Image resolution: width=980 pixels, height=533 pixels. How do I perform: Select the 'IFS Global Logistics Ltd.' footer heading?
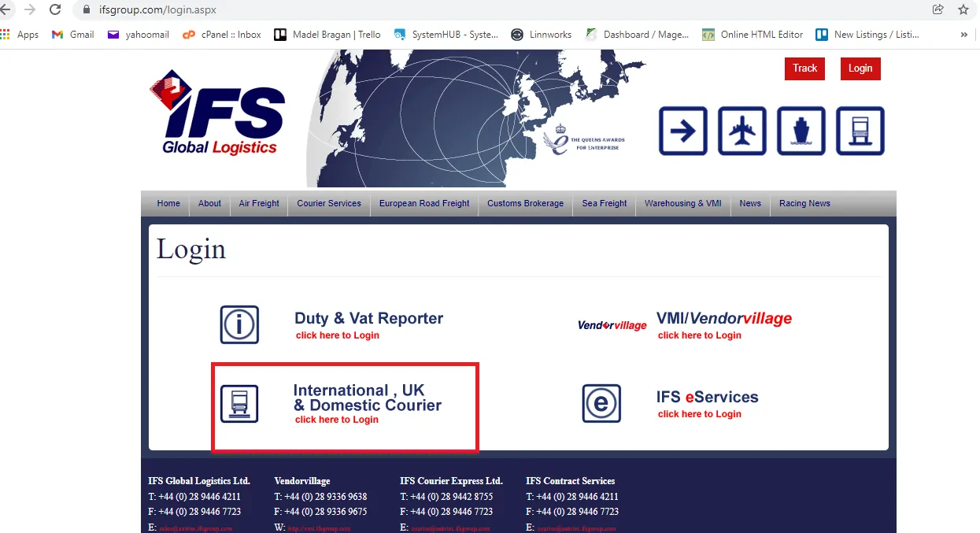(199, 481)
